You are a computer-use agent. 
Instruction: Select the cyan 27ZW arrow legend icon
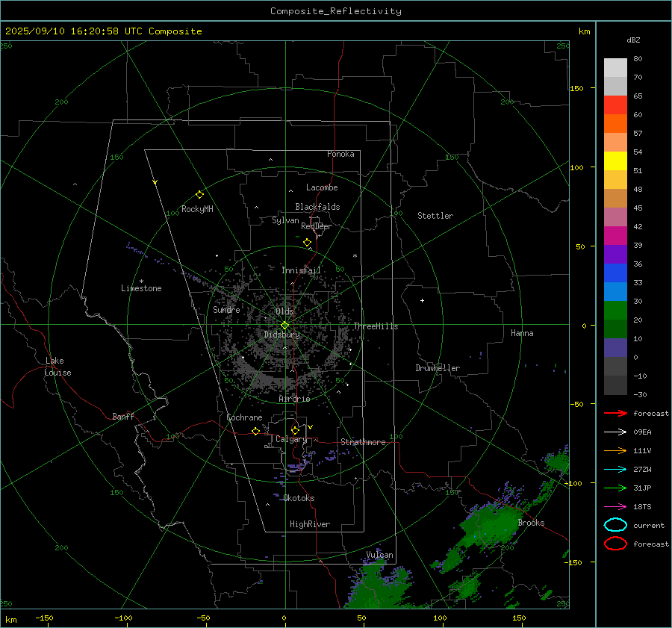[x=615, y=470]
